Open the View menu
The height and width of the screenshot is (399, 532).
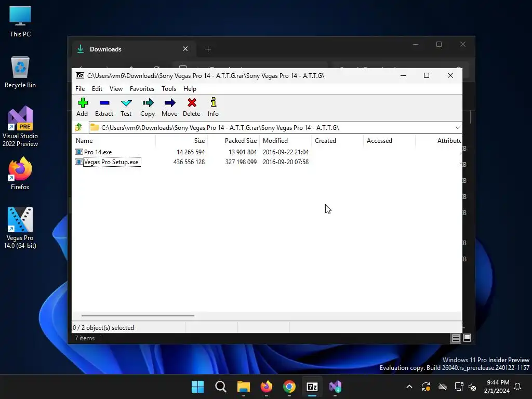116,89
